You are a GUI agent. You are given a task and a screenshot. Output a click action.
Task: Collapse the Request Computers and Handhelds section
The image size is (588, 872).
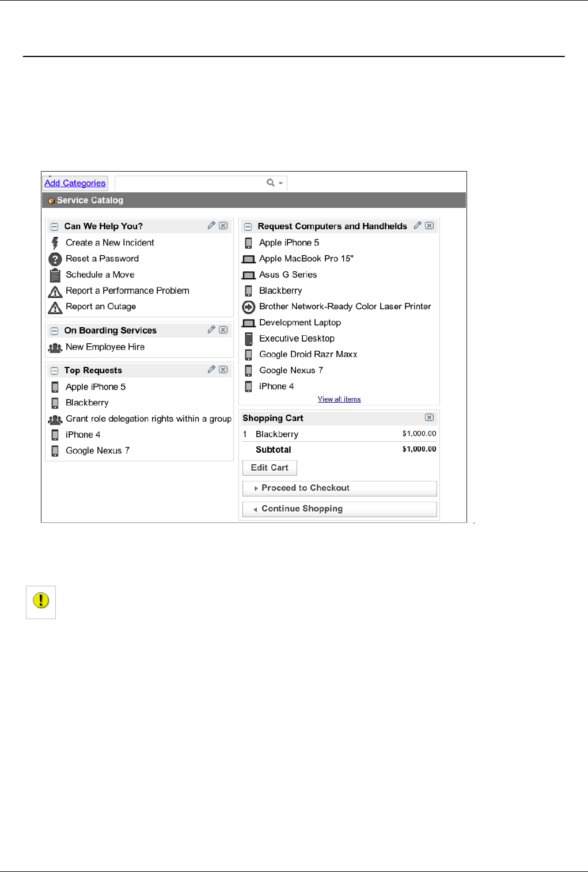pyautogui.click(x=248, y=227)
